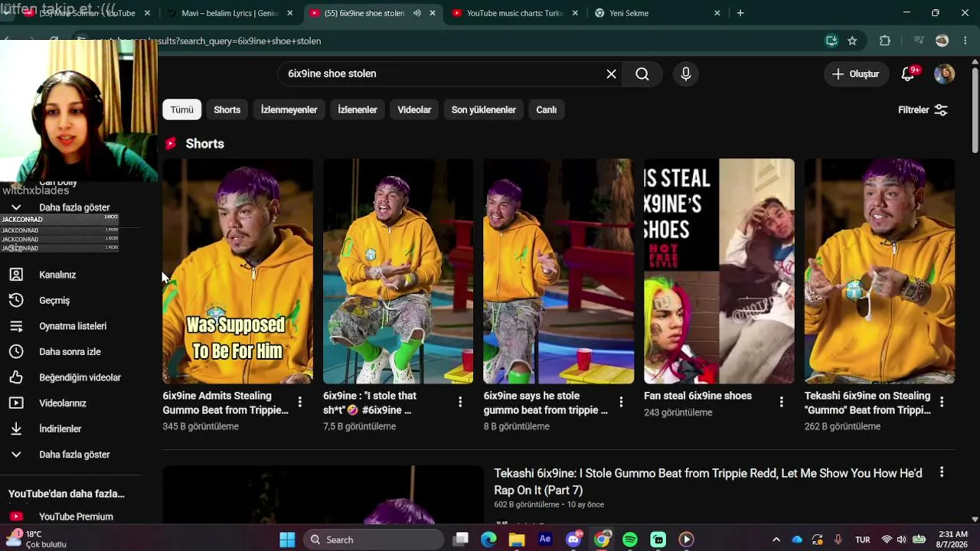Open Chrome media controls button
980x551 pixels.
(x=919, y=41)
